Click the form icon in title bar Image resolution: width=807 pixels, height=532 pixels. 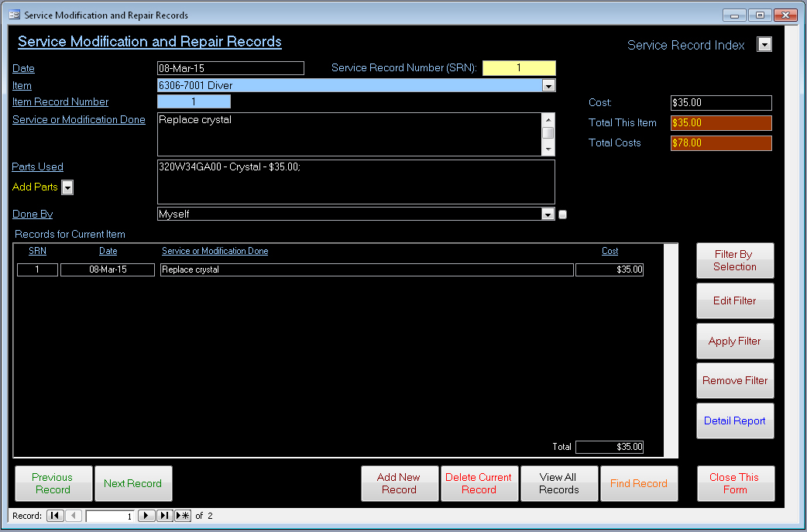click(x=15, y=15)
